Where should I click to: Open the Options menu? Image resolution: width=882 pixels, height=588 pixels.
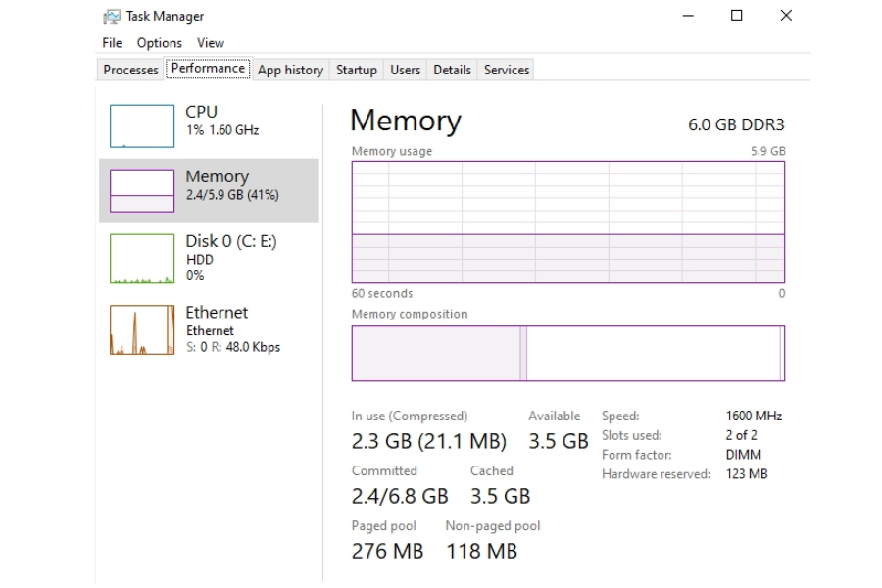(159, 43)
